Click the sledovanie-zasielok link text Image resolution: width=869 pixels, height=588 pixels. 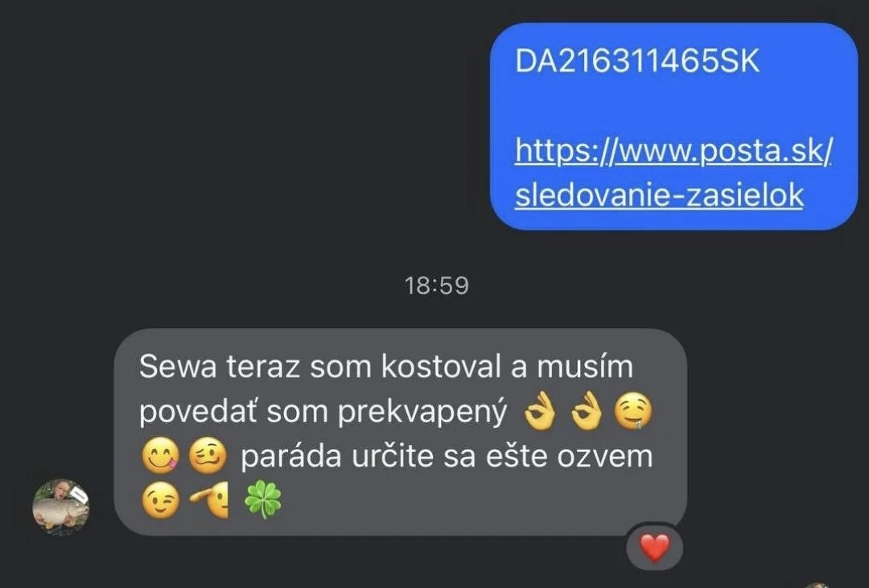click(659, 195)
